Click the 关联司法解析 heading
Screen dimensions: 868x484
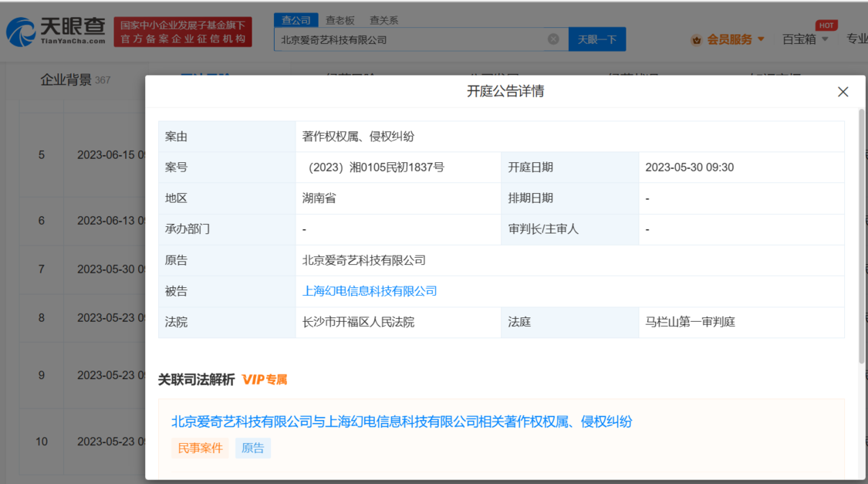point(196,380)
